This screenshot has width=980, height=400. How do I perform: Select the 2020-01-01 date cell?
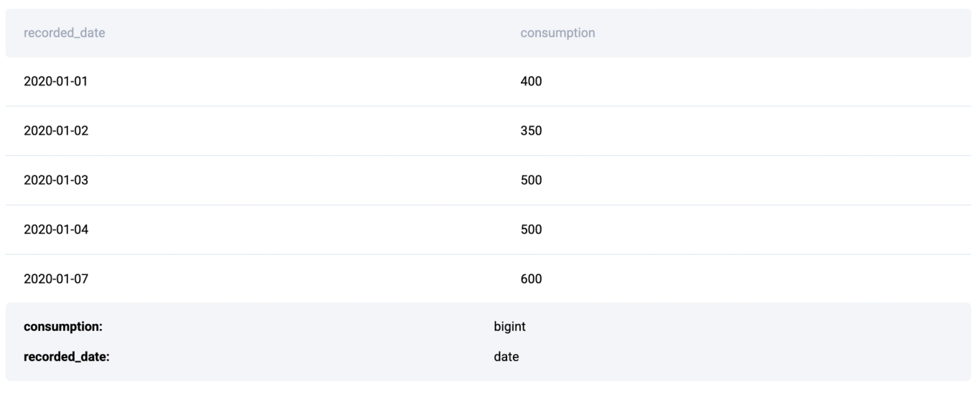pos(56,81)
